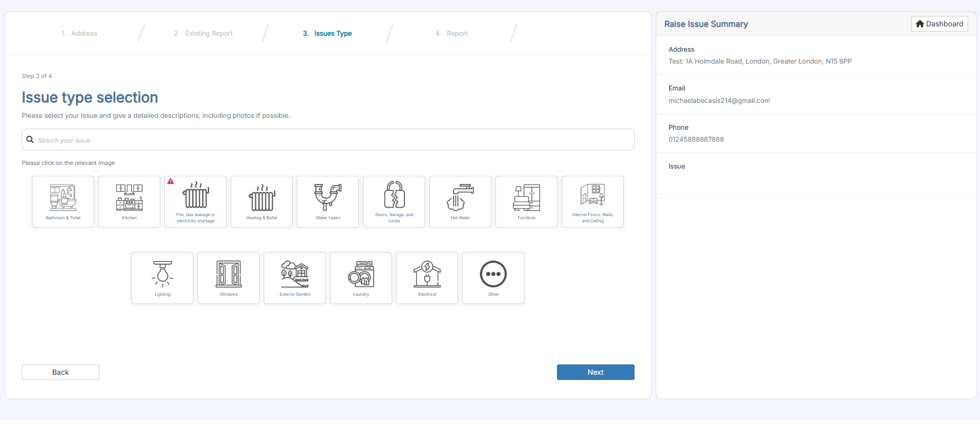Choose Doors, Garage, and Locks category

click(394, 202)
